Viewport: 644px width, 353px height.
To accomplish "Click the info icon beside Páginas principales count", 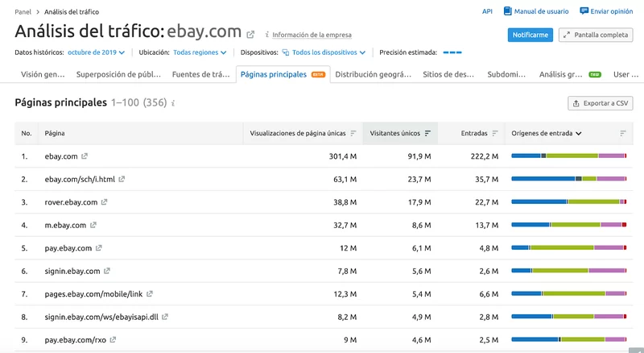I will tap(173, 103).
